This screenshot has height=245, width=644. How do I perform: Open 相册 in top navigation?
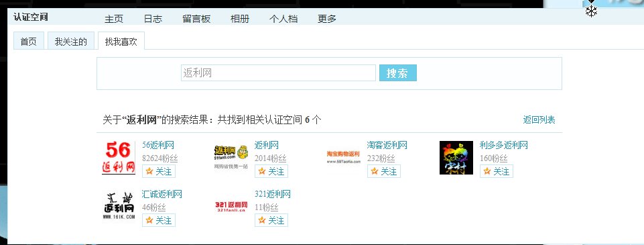pyautogui.click(x=240, y=19)
